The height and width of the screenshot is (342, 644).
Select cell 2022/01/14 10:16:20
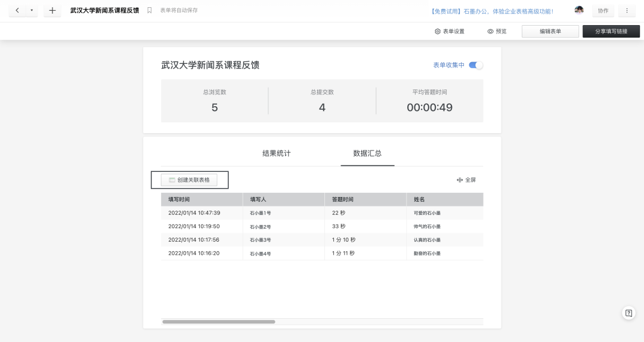click(202, 253)
